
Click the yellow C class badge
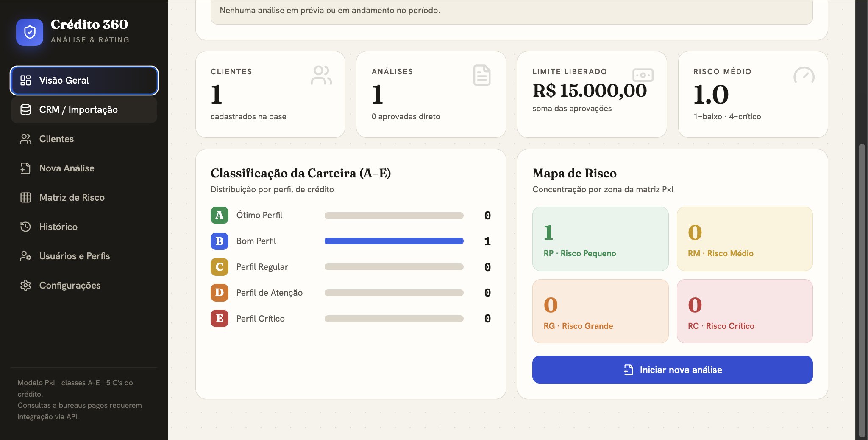[220, 267]
